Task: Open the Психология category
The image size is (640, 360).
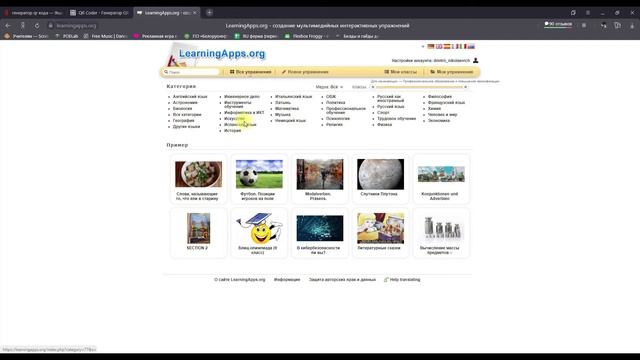Action: coord(338,119)
